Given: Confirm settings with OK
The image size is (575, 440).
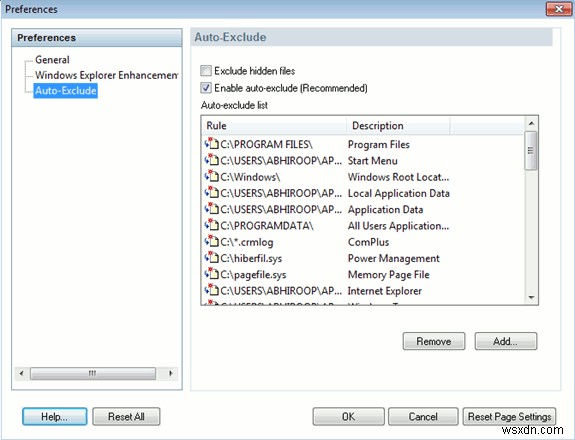Looking at the screenshot, I should pos(348,417).
